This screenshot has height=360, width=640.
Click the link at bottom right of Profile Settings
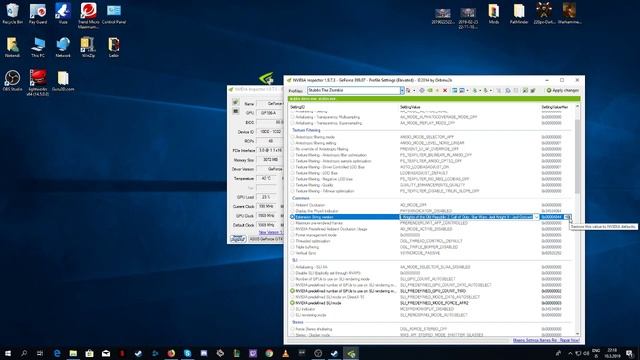click(546, 340)
